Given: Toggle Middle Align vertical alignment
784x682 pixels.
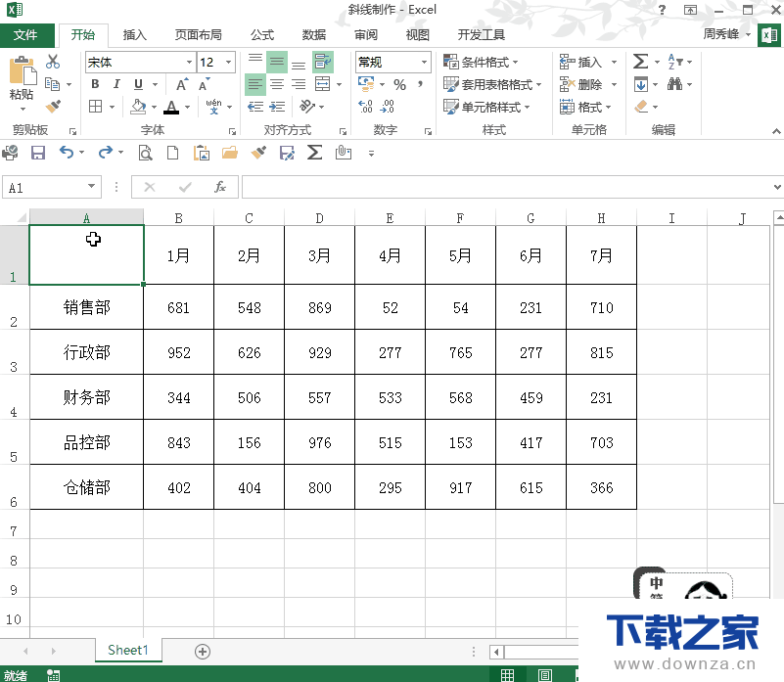Looking at the screenshot, I should tap(276, 62).
